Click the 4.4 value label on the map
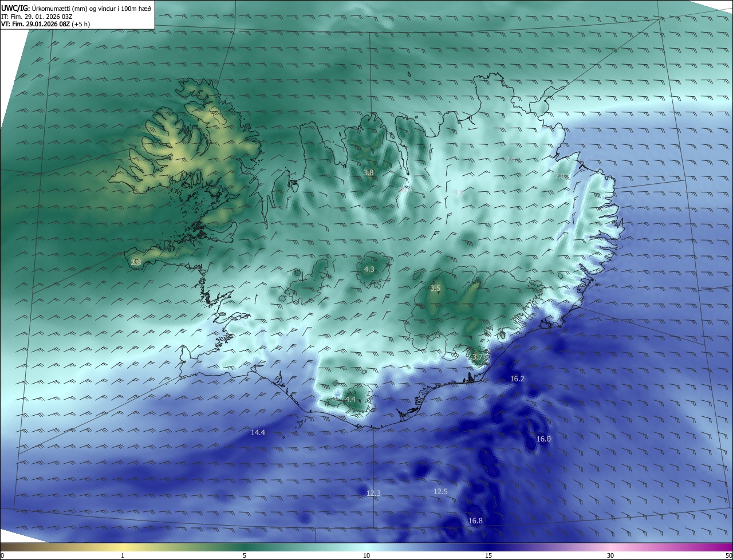The height and width of the screenshot is (560, 733). coord(350,399)
